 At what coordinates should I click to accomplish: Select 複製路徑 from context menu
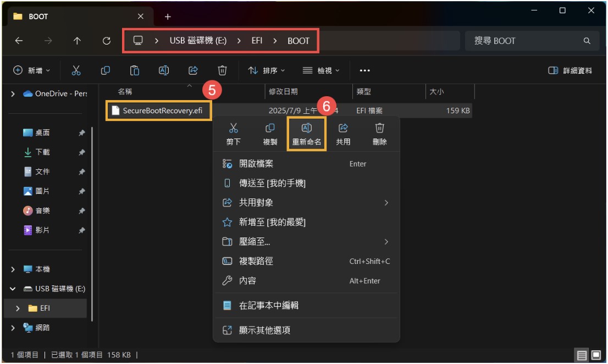[x=256, y=261]
